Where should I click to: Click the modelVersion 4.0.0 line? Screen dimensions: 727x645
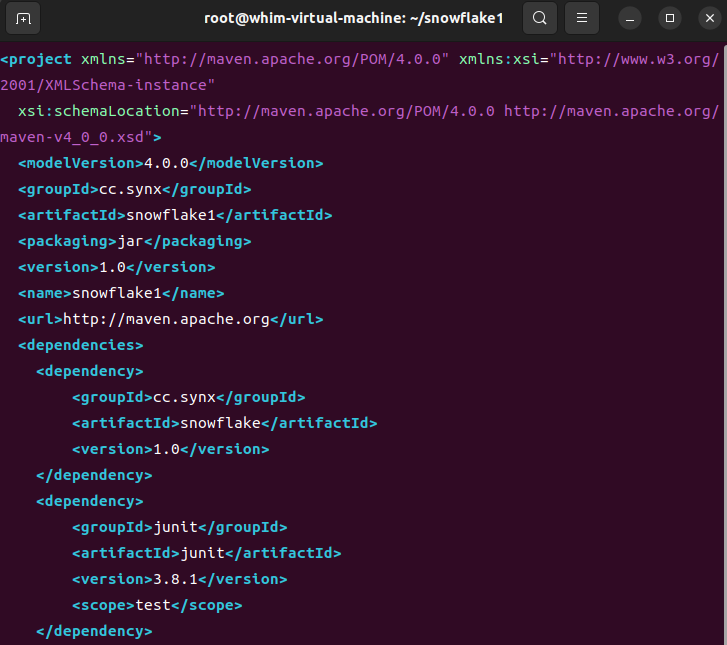tap(171, 163)
